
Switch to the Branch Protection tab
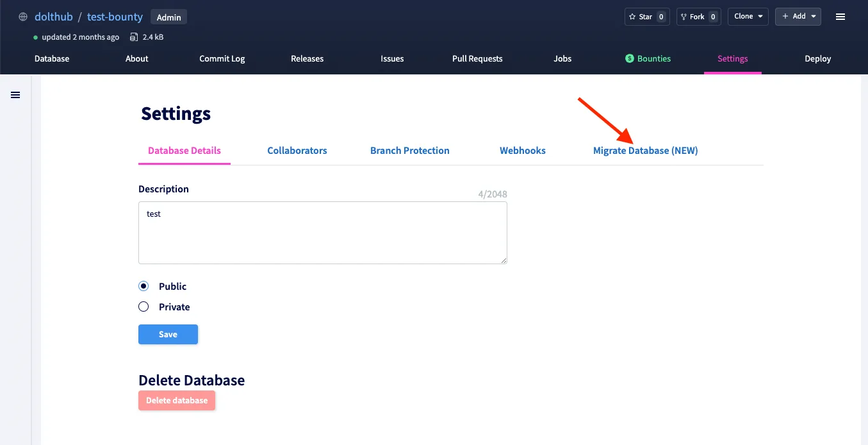coord(409,151)
